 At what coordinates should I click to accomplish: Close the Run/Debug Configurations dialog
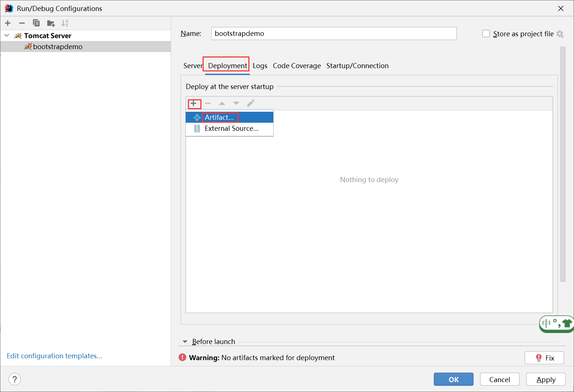561,8
